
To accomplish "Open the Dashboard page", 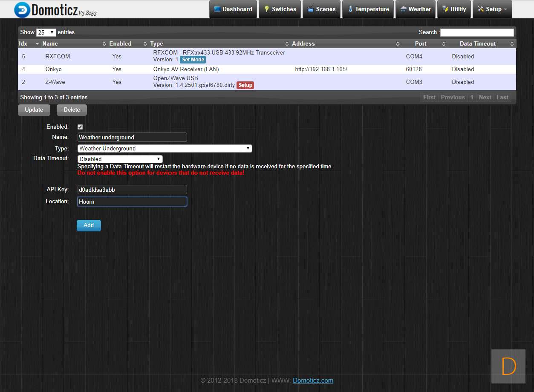I will [233, 9].
